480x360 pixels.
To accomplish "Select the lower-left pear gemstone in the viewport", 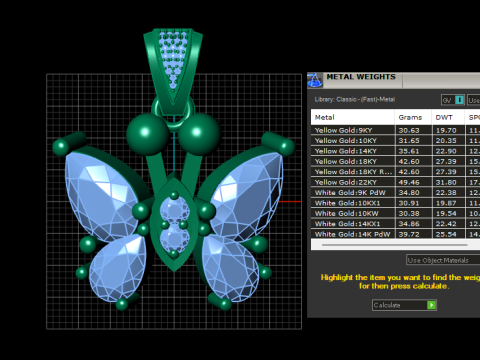I will pyautogui.click(x=117, y=268).
